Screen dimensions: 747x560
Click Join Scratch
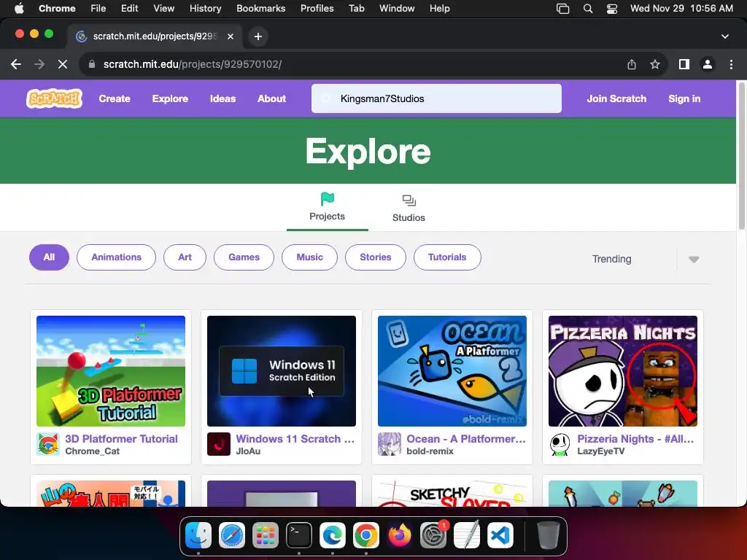tap(616, 98)
